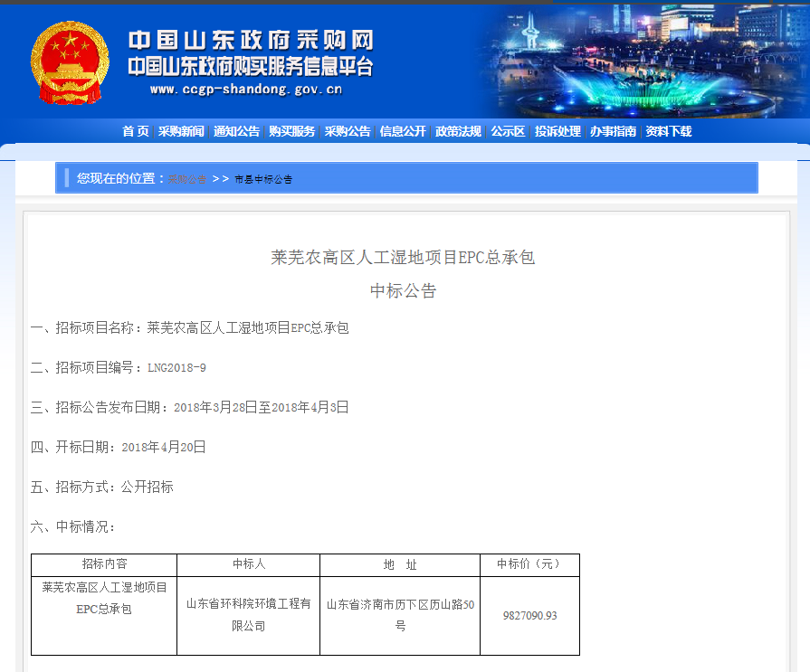Open the 采购新闻 navigation item
The image size is (810, 672).
pos(181,132)
